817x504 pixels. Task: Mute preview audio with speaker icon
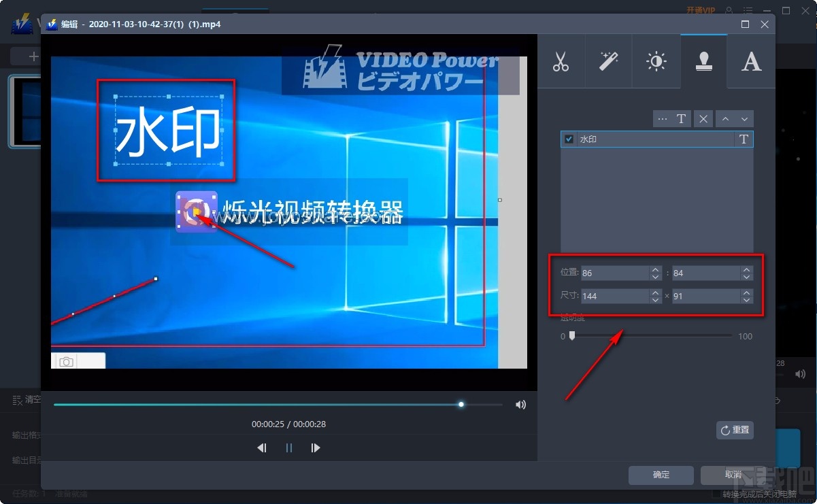coord(520,404)
